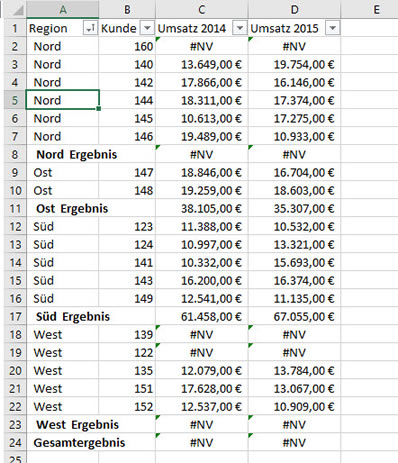
Task: Click the #NV error cell in C2
Action: click(202, 46)
